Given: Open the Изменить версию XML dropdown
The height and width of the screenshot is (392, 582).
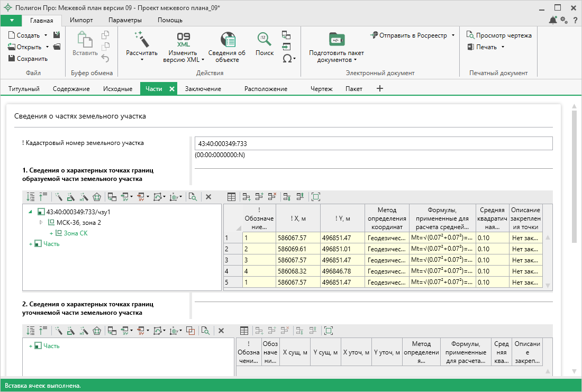Looking at the screenshot, I should [203, 60].
